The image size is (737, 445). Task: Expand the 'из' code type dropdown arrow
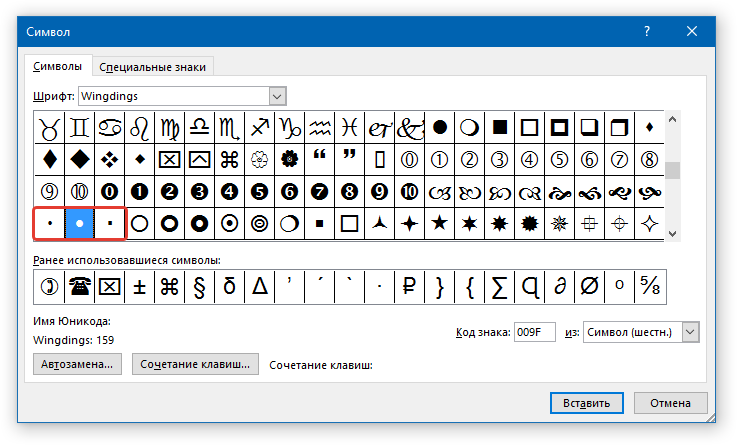pos(690,332)
